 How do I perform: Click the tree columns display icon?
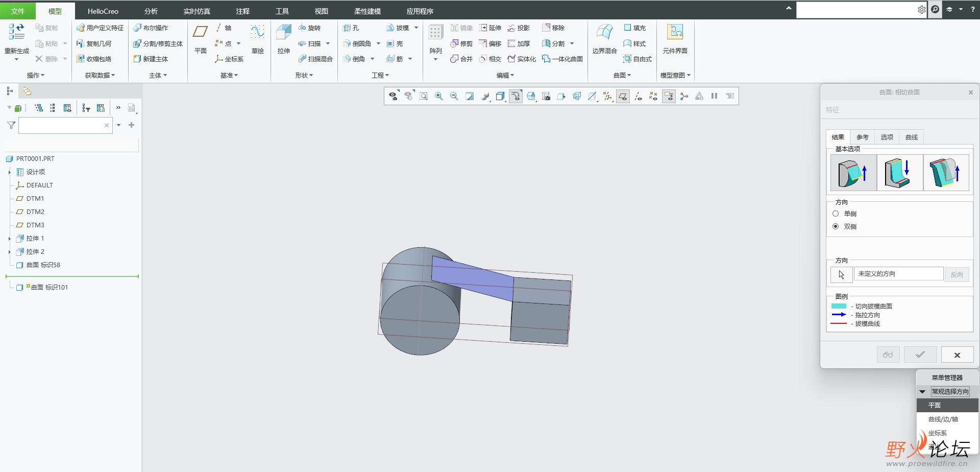tap(67, 108)
